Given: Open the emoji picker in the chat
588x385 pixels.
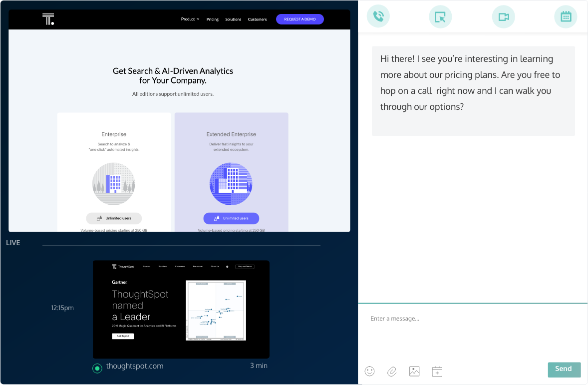Looking at the screenshot, I should pos(369,371).
